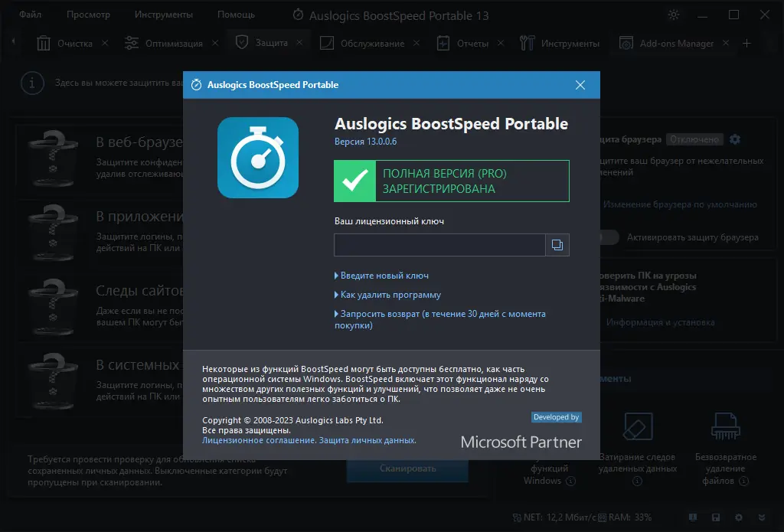
Task: Open the "Лицензионное соглашение" link
Action: [258, 441]
